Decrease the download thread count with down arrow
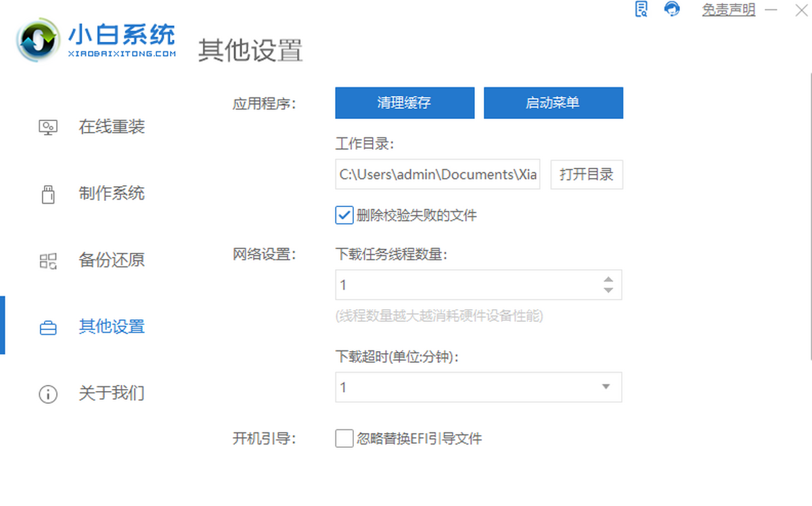Screen dimensions: 812x506 click(608, 290)
